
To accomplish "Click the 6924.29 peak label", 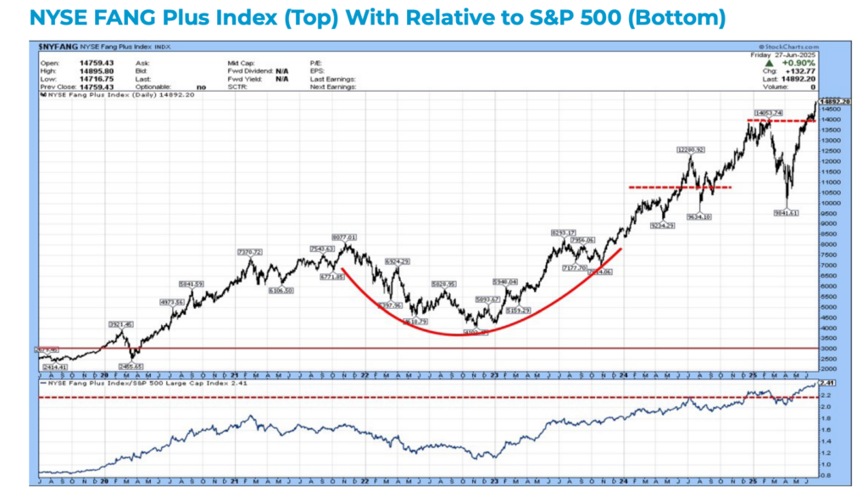I will (397, 261).
